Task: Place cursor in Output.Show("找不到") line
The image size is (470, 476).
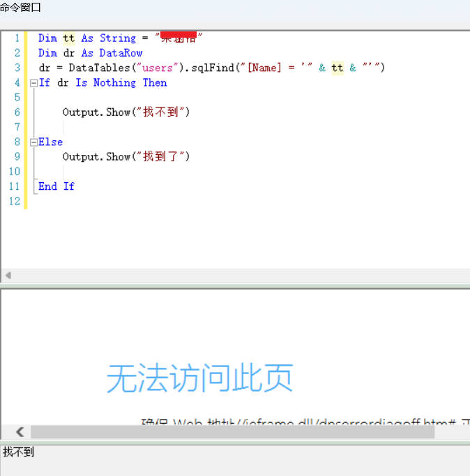Action: pos(126,112)
